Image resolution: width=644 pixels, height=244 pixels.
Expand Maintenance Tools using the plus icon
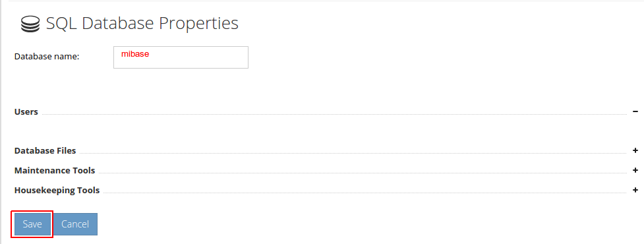[x=635, y=170]
